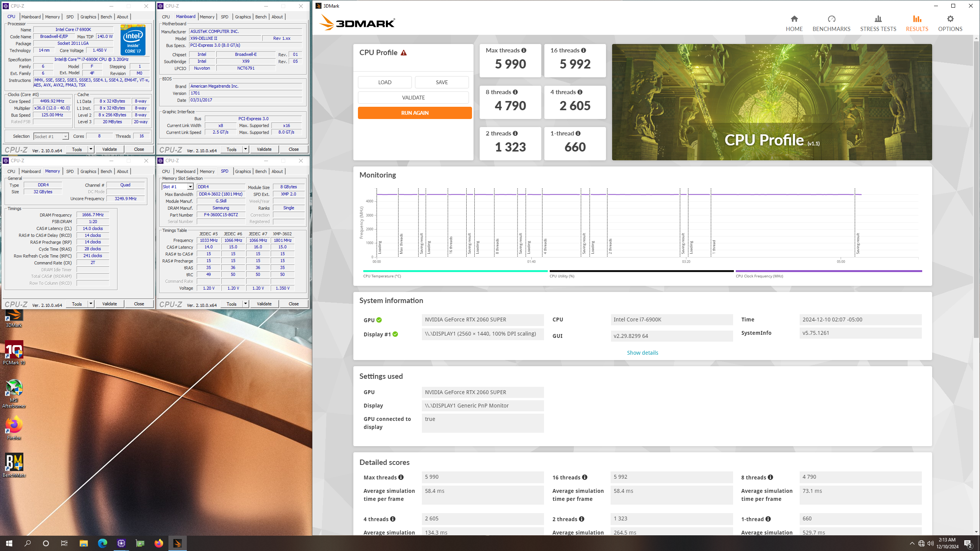
Task: Click Validate in CPU-Z Memory window
Action: (x=109, y=304)
